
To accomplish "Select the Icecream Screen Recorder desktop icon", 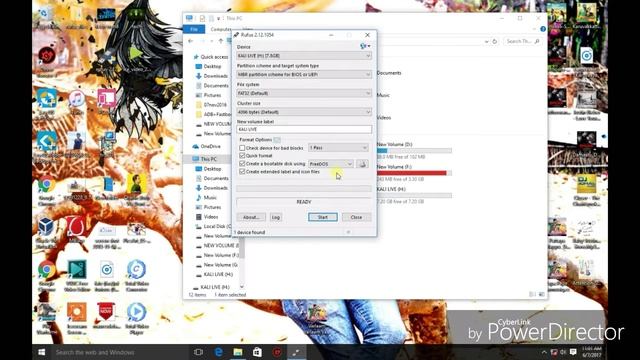I will click(x=77, y=319).
